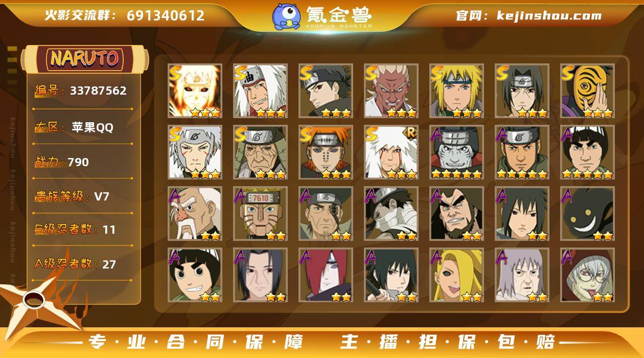Select the hooded Kabuto portrait with glasses
Viewport: 644px width, 358px height.
tap(588, 275)
